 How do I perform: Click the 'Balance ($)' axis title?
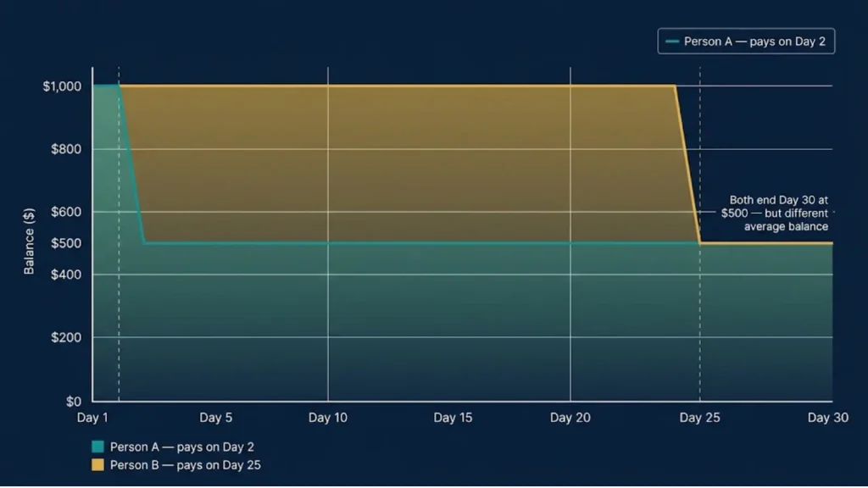coord(29,241)
